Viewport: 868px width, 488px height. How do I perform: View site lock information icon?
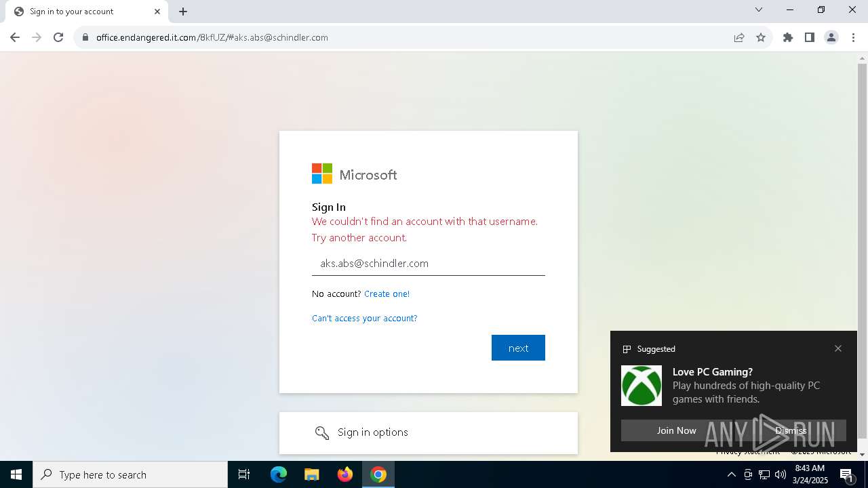pyautogui.click(x=85, y=38)
